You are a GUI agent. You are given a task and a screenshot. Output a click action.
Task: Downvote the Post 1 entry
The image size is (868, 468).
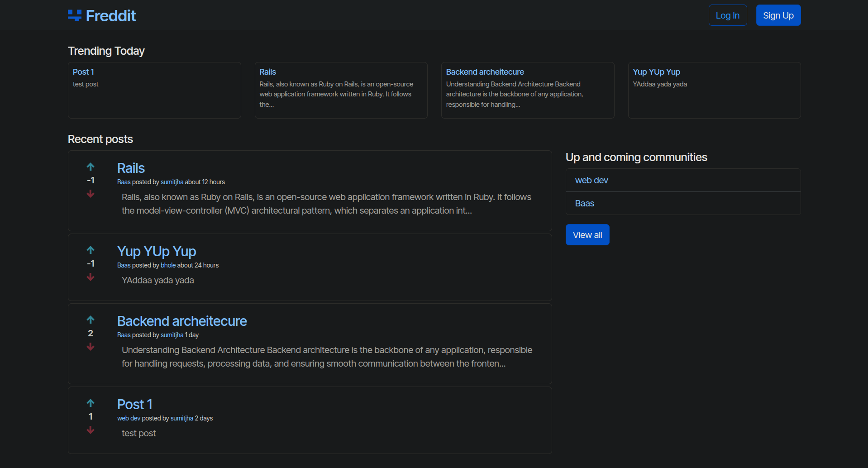(91, 430)
